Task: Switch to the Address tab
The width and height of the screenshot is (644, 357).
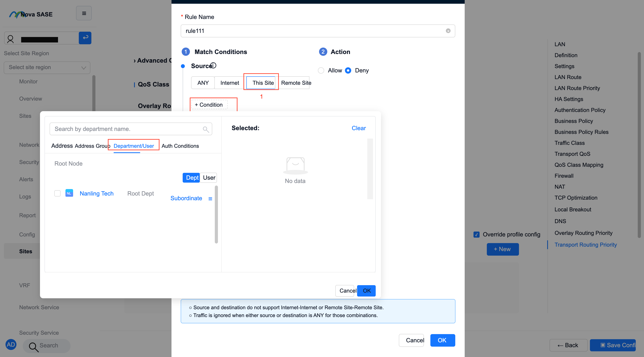Action: pyautogui.click(x=62, y=146)
